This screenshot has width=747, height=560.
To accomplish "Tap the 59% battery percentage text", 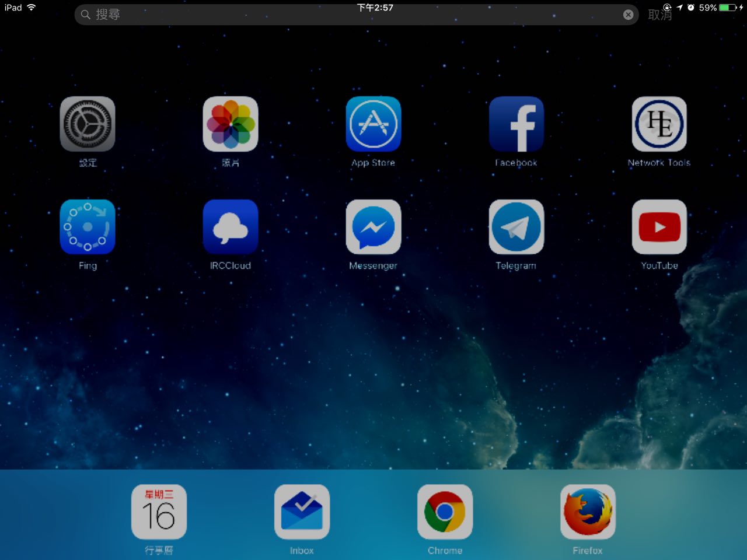I will point(708,8).
